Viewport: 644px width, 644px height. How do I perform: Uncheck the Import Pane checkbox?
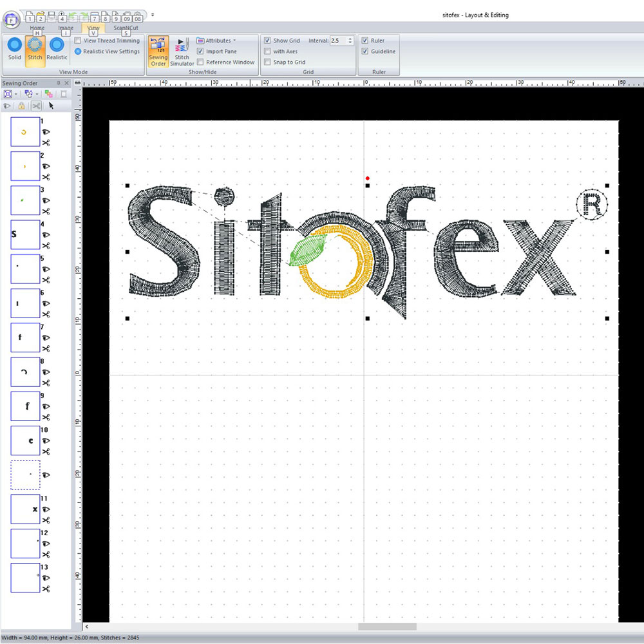[x=200, y=52]
